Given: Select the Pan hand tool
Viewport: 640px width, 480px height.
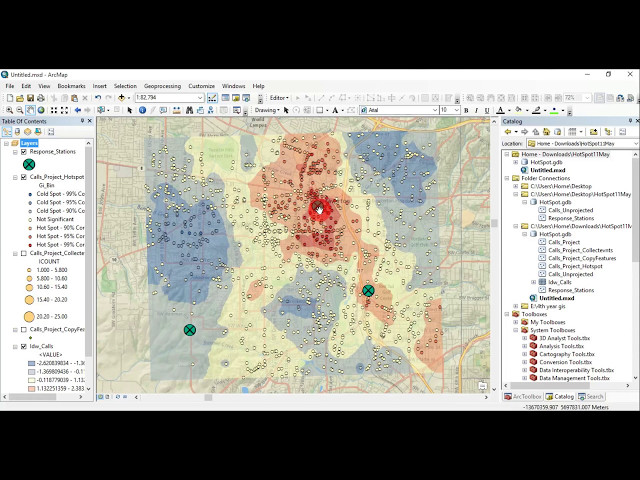Looking at the screenshot, I should (30, 110).
